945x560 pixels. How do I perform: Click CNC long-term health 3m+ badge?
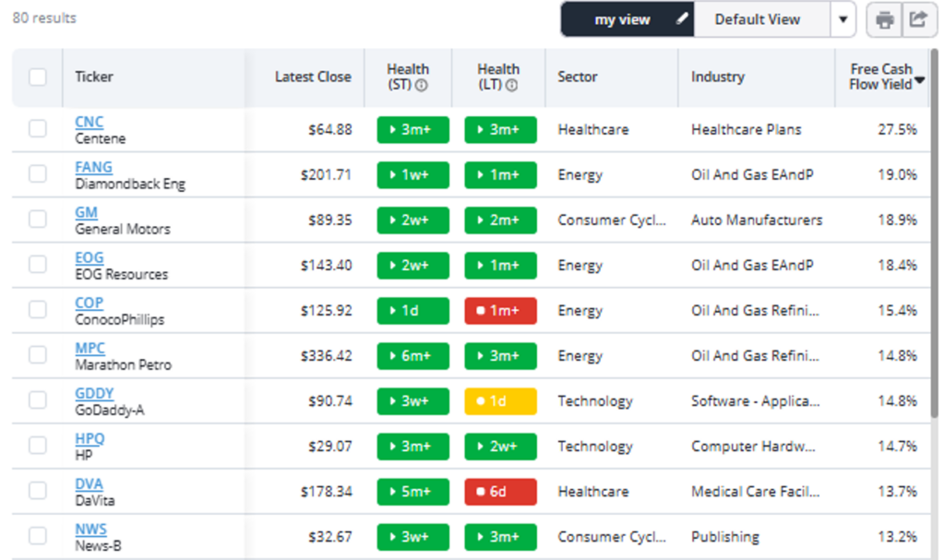[x=500, y=129]
